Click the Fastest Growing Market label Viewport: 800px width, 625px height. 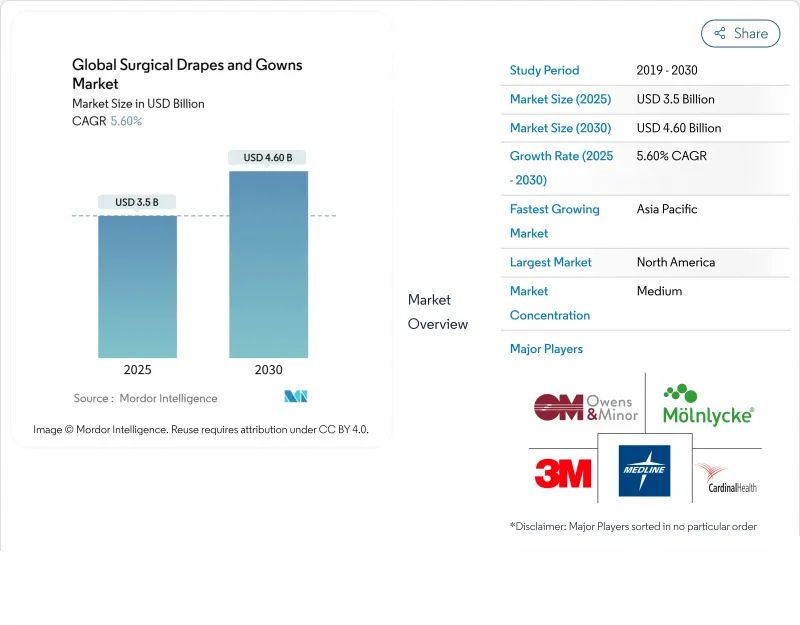pyautogui.click(x=554, y=221)
